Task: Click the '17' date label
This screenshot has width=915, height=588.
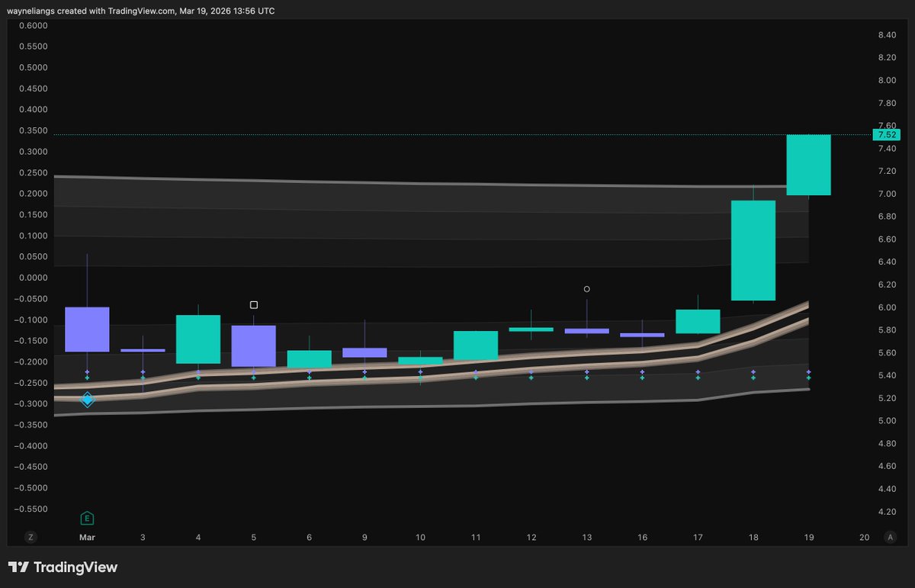Action: [x=698, y=538]
